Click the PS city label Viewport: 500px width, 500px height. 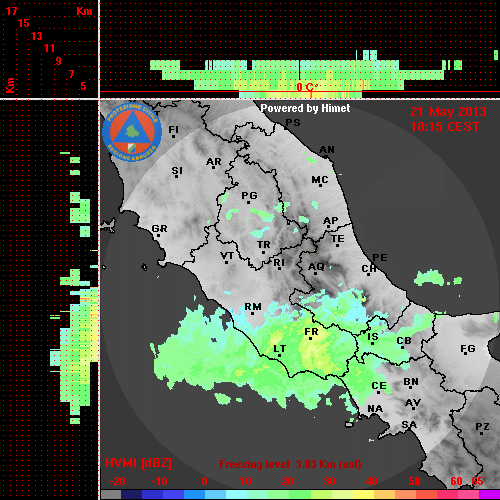[293, 123]
